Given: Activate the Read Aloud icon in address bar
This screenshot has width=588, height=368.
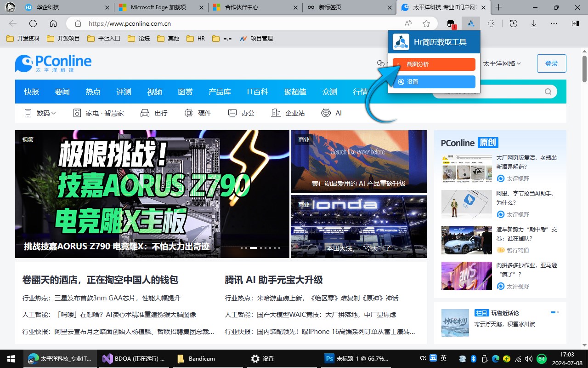Looking at the screenshot, I should point(408,23).
